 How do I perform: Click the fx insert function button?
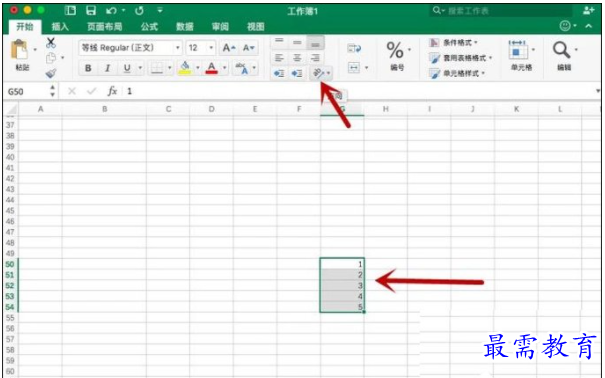[112, 91]
